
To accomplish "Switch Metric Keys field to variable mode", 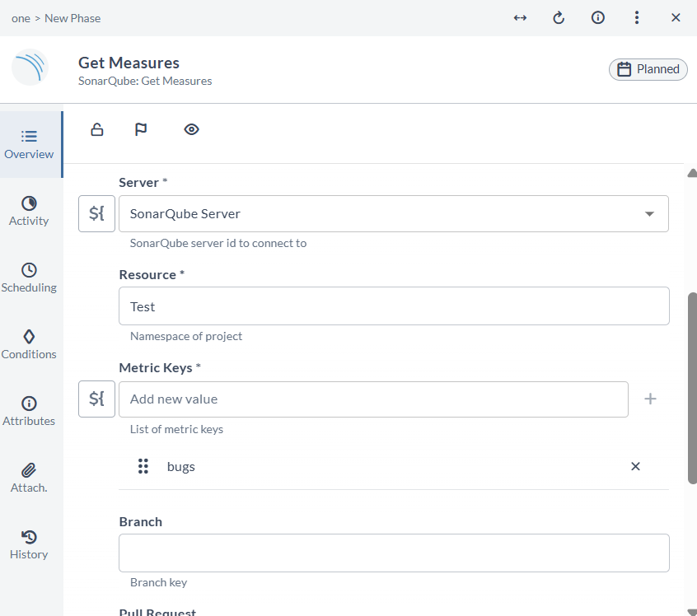I will [96, 399].
